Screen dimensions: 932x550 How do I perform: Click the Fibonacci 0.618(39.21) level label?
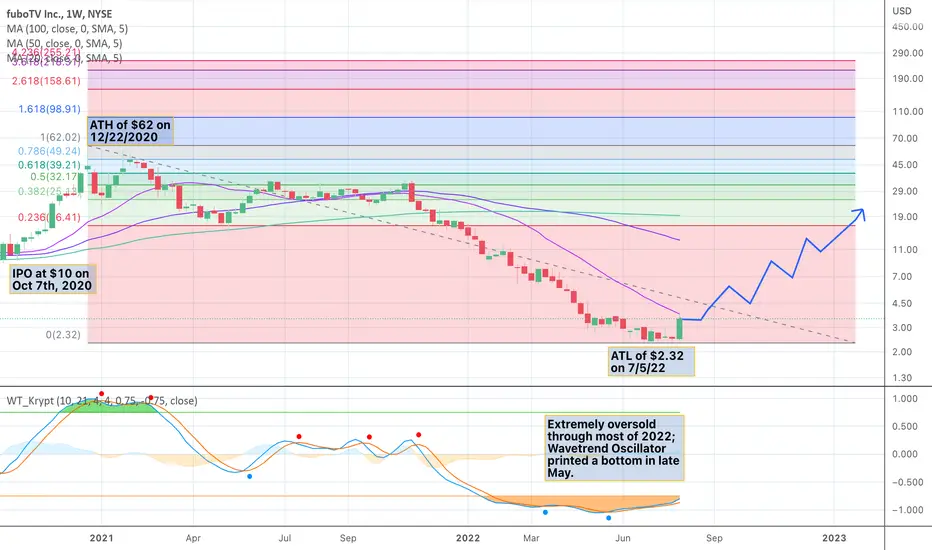[x=49, y=165]
